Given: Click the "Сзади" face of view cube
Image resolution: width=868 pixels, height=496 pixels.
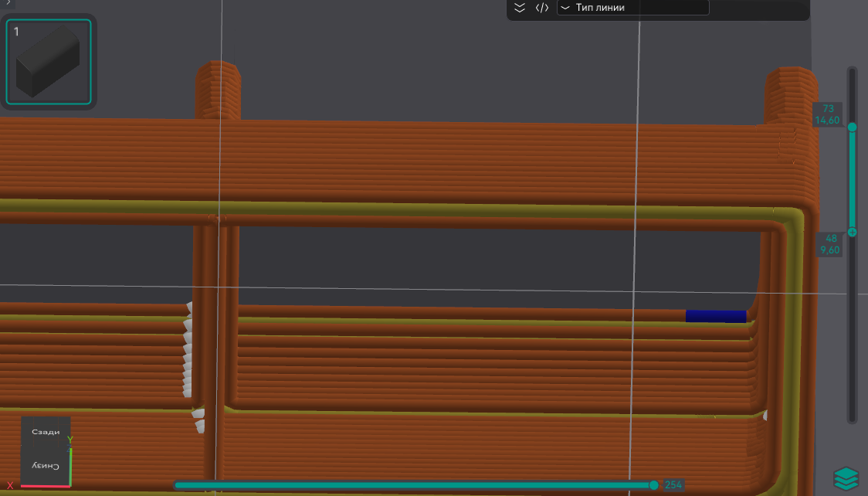Looking at the screenshot, I should [x=46, y=432].
